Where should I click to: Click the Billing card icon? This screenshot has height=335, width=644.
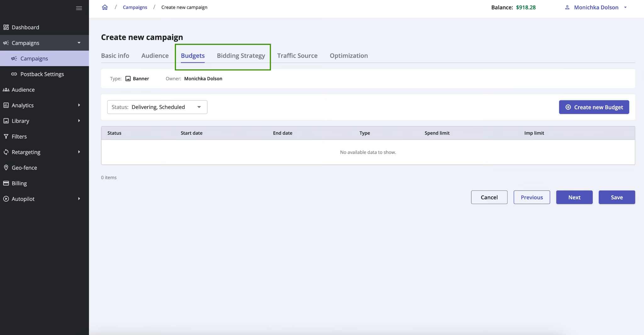coord(6,183)
